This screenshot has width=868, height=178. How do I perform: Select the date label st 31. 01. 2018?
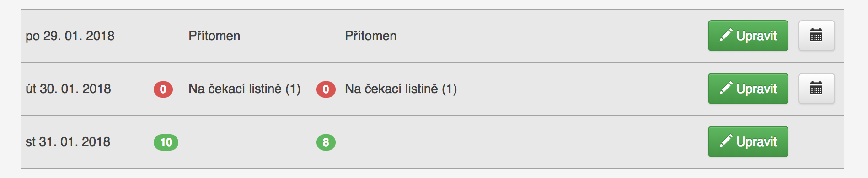point(68,142)
